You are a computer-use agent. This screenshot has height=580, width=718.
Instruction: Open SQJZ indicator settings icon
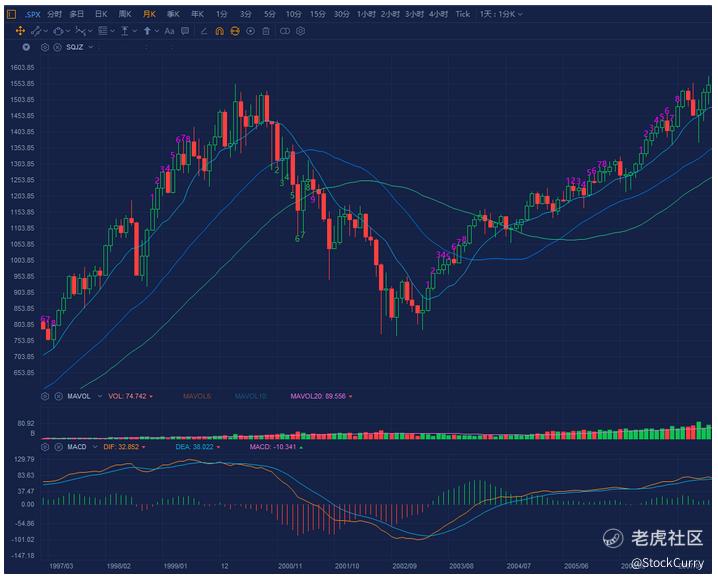45,47
